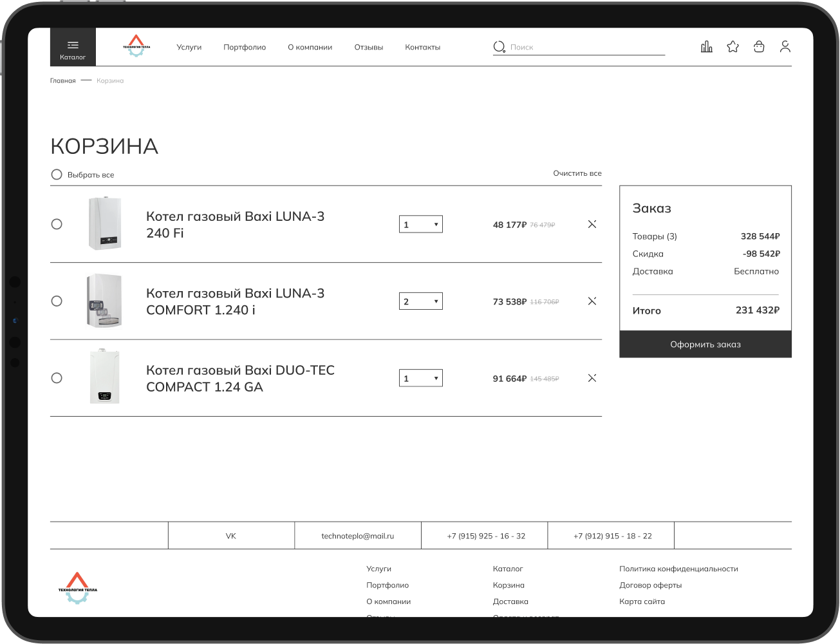Click Очистить все link
Screen dimensions: 840x644
coord(577,173)
